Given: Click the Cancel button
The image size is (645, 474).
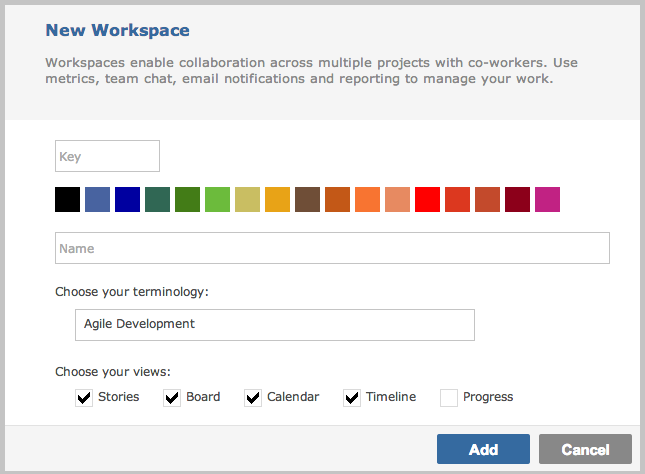Looking at the screenshot, I should click(585, 449).
